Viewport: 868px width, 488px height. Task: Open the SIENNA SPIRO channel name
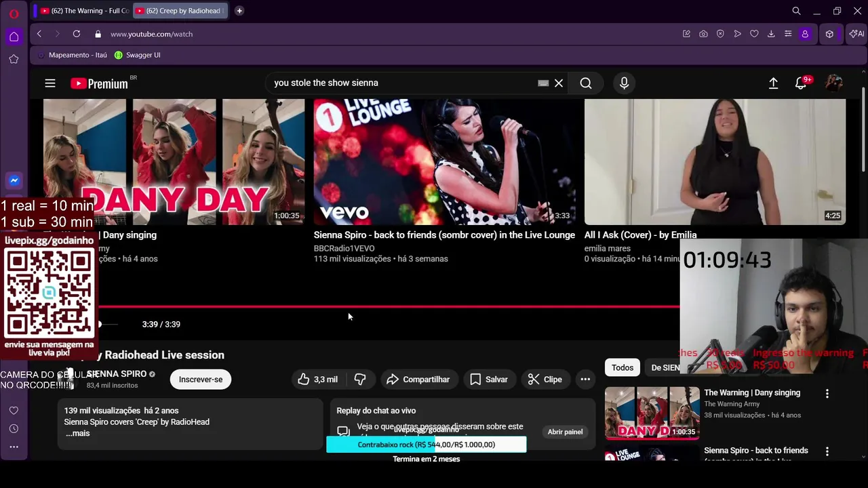[x=117, y=374]
